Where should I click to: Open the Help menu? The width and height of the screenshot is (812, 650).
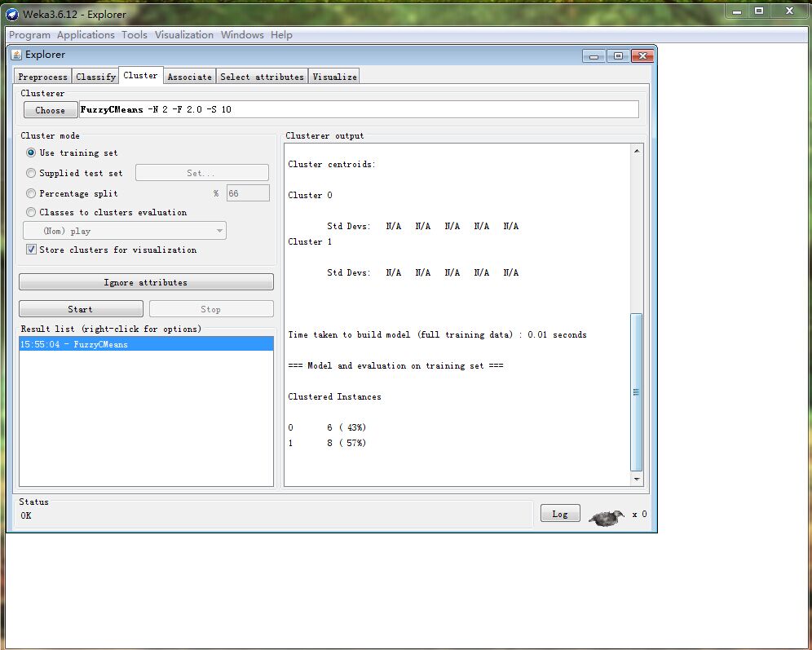281,35
